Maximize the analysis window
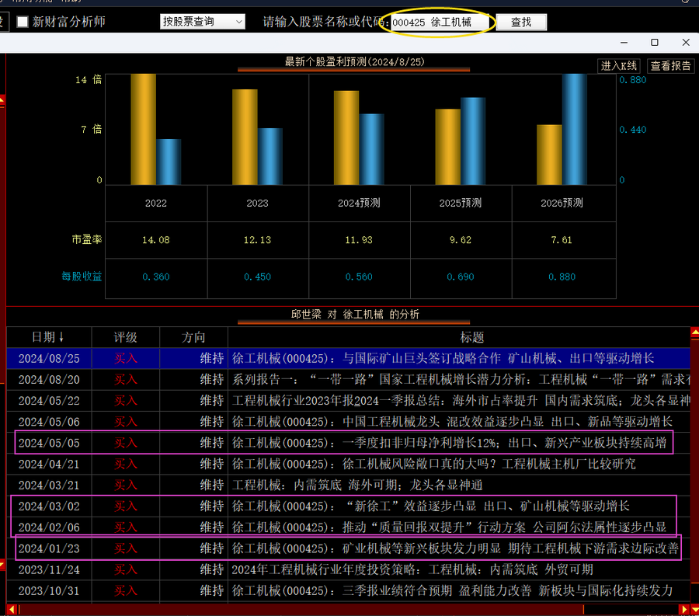This screenshot has height=616, width=699. coord(654,42)
